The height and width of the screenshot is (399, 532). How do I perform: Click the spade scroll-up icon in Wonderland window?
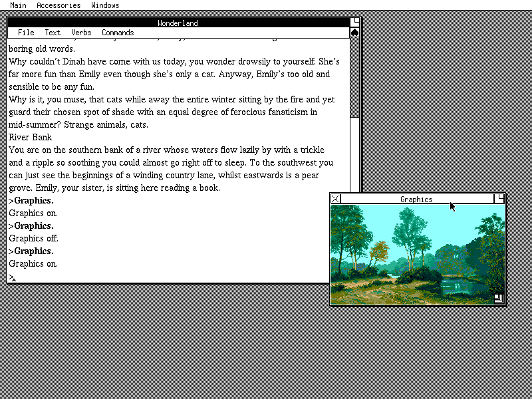(354, 33)
